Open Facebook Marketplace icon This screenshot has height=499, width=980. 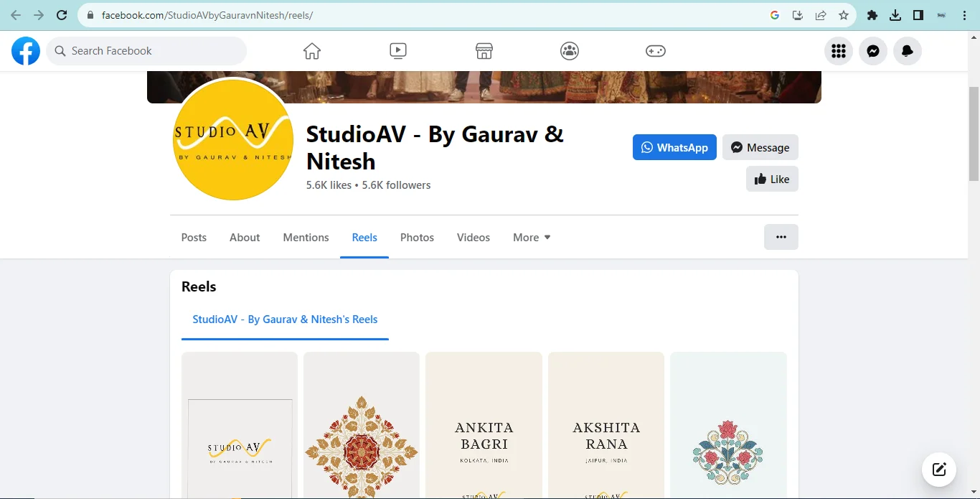[484, 51]
